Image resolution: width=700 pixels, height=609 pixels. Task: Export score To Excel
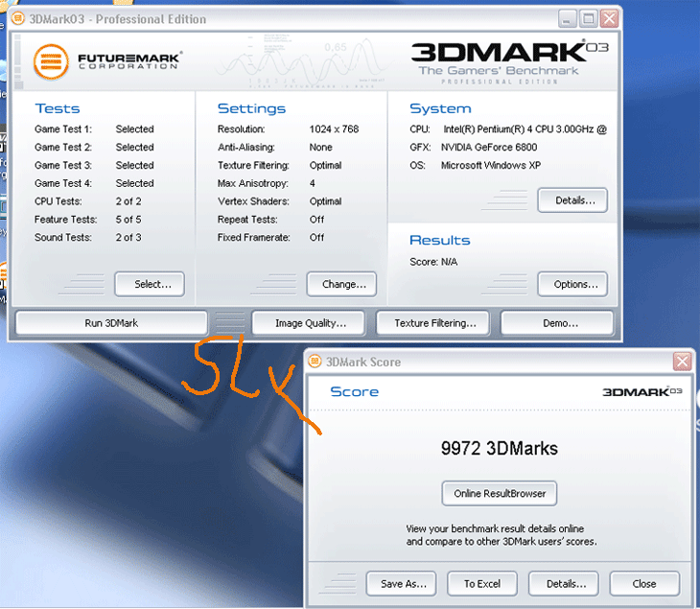point(482,583)
